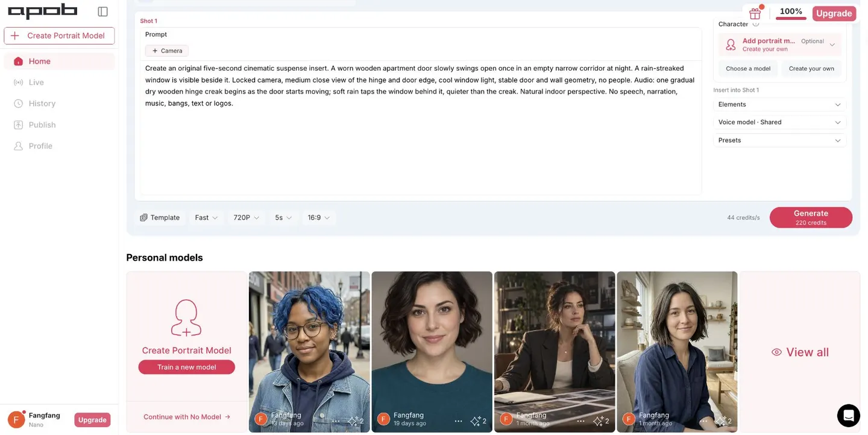Image resolution: width=868 pixels, height=435 pixels.
Task: Collapse the sidebar panel icon
Action: 103,11
